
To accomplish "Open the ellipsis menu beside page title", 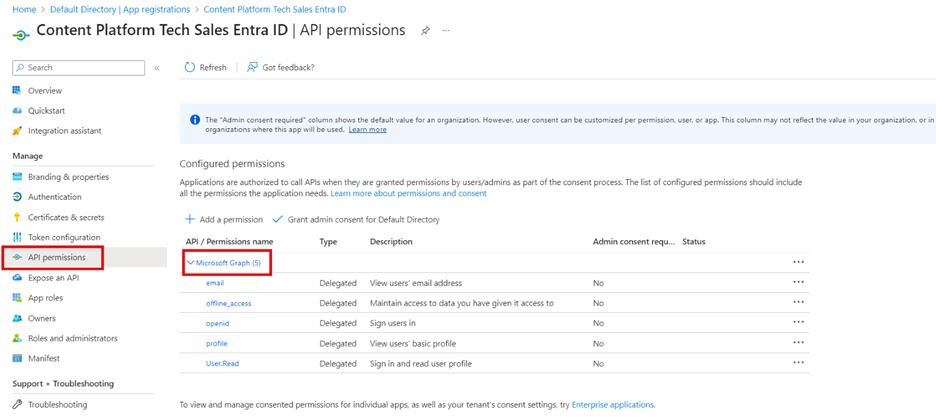I will [x=446, y=31].
